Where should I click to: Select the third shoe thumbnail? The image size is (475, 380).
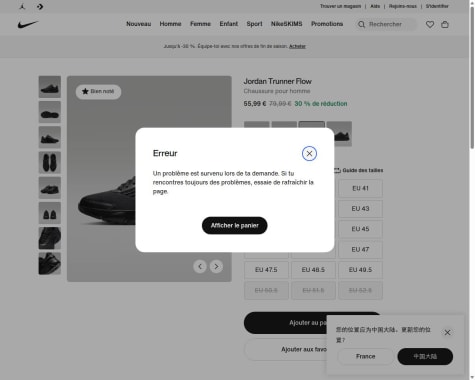(x=50, y=137)
